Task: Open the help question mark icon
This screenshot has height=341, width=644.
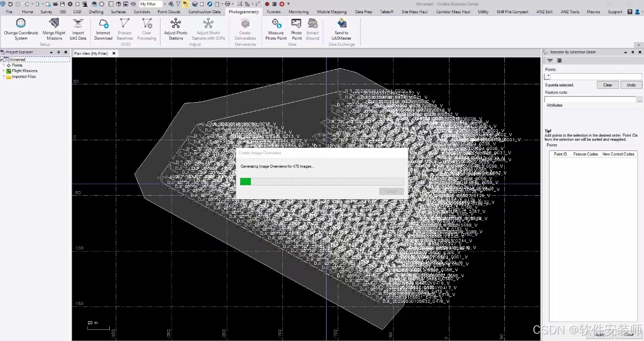Action: point(630,12)
